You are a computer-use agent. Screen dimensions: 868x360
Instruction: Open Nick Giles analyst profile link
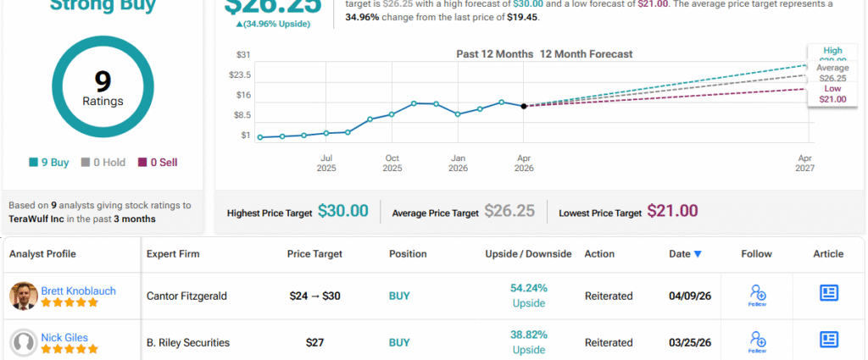pos(66,338)
